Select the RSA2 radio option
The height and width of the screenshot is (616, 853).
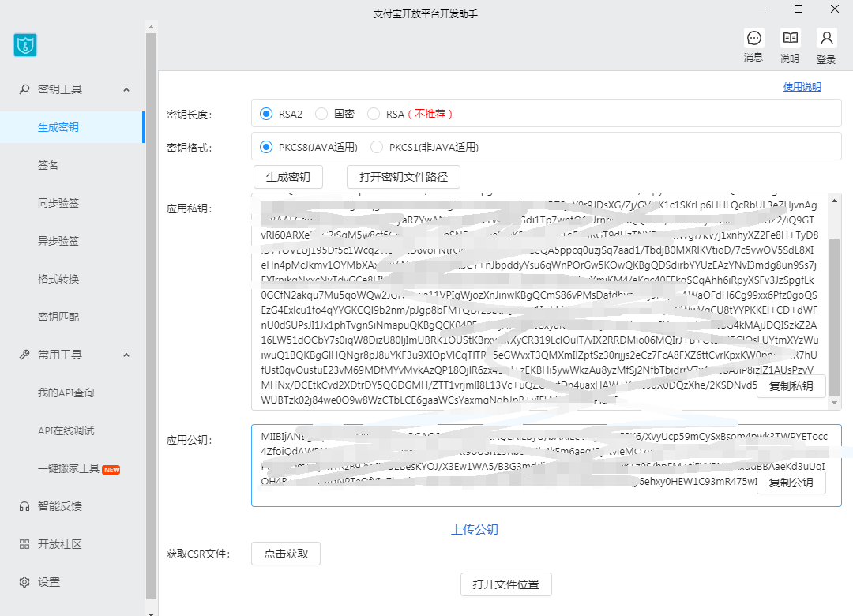click(266, 114)
